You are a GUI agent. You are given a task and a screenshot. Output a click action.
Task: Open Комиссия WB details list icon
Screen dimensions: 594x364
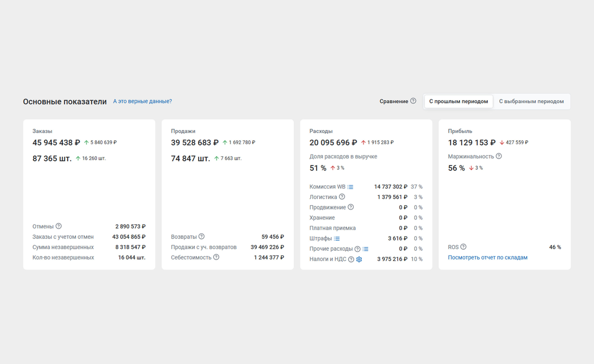pyautogui.click(x=350, y=187)
